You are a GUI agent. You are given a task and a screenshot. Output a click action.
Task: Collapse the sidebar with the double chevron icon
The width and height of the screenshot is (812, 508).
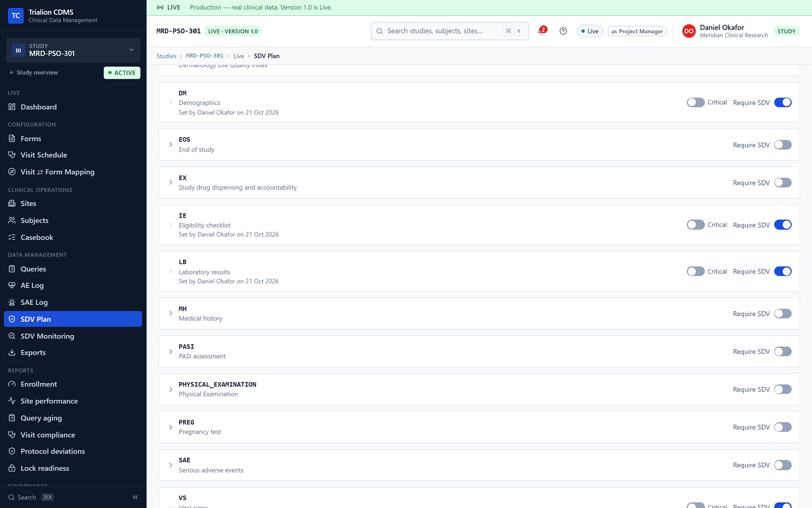(x=135, y=497)
